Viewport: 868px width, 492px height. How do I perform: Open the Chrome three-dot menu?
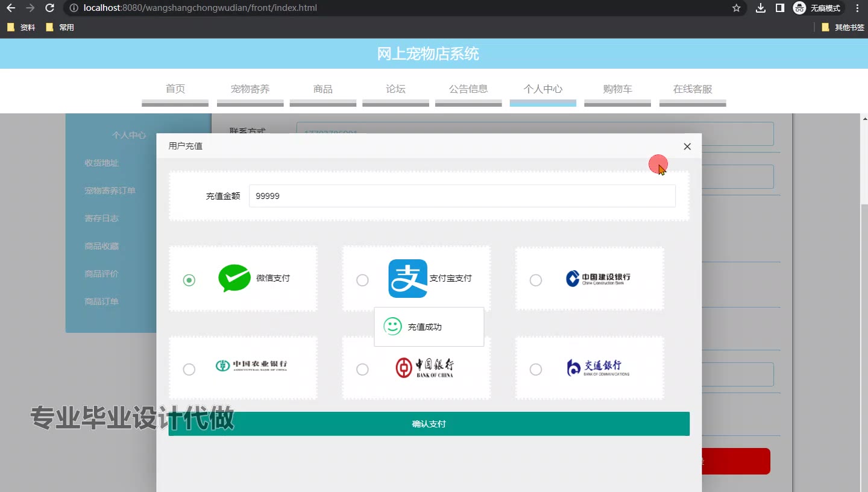(857, 8)
